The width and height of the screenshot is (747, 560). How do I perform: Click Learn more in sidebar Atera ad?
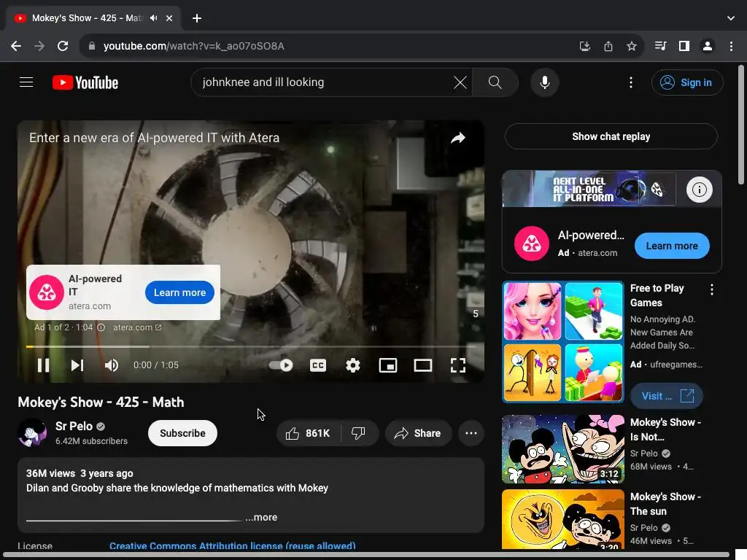[x=672, y=246]
